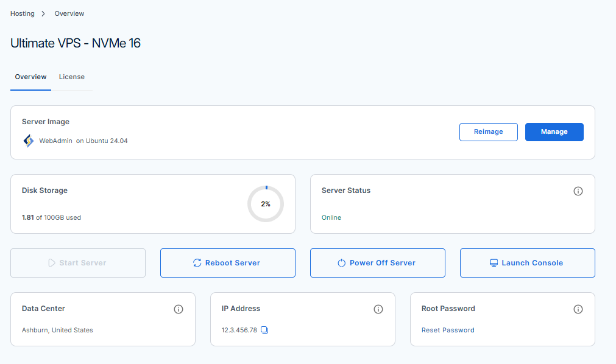Click the Online status text
This screenshot has width=616, height=364.
coord(331,217)
